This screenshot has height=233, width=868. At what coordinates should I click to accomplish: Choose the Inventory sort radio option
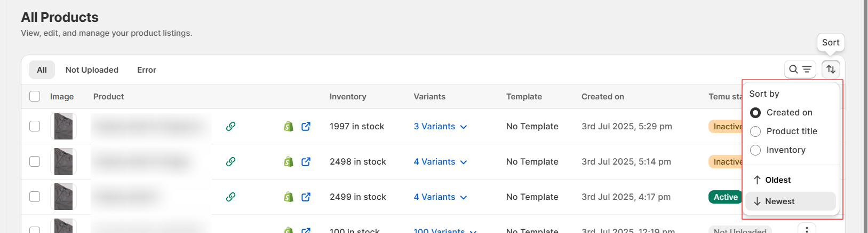[x=755, y=150]
